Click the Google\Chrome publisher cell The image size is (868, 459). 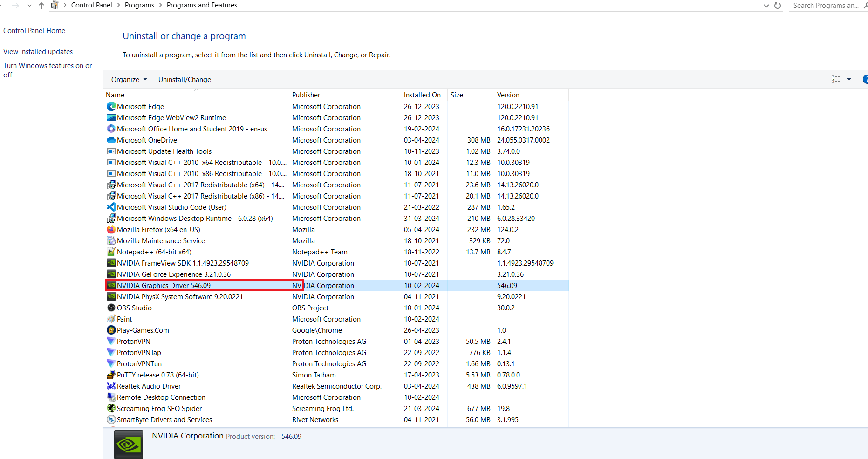(x=317, y=330)
